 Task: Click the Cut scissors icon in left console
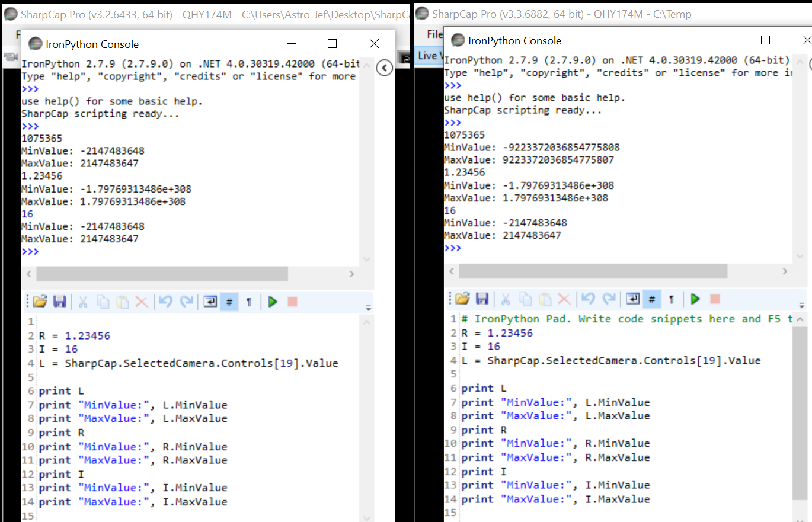(x=83, y=302)
